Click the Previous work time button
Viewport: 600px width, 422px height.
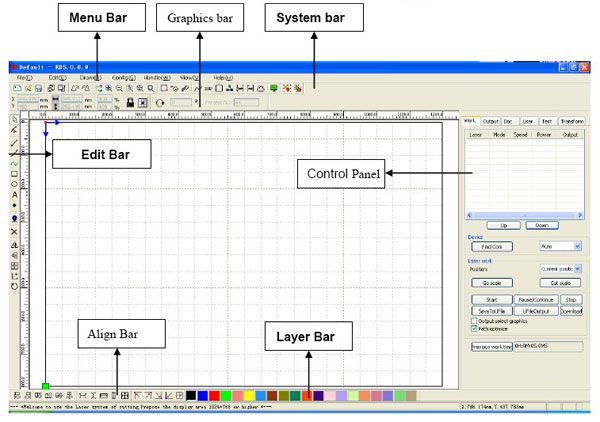(x=492, y=347)
